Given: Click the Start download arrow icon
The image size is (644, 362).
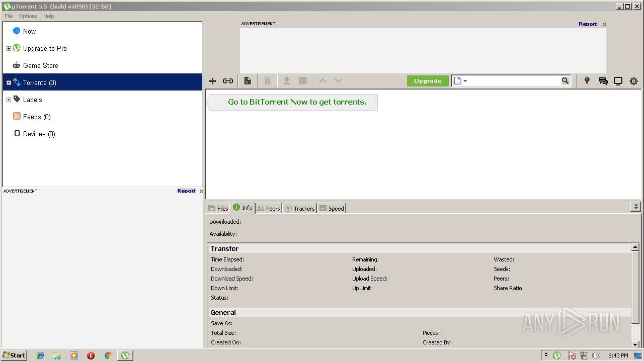Looking at the screenshot, I should pos(287,81).
